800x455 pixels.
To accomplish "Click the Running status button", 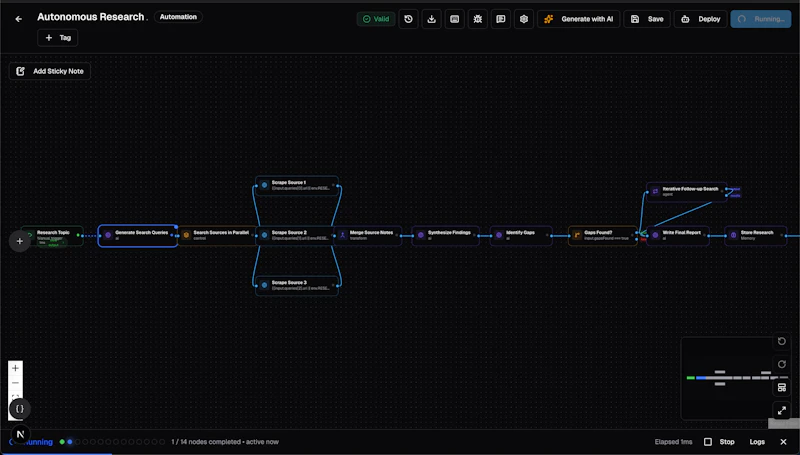I will pos(761,19).
